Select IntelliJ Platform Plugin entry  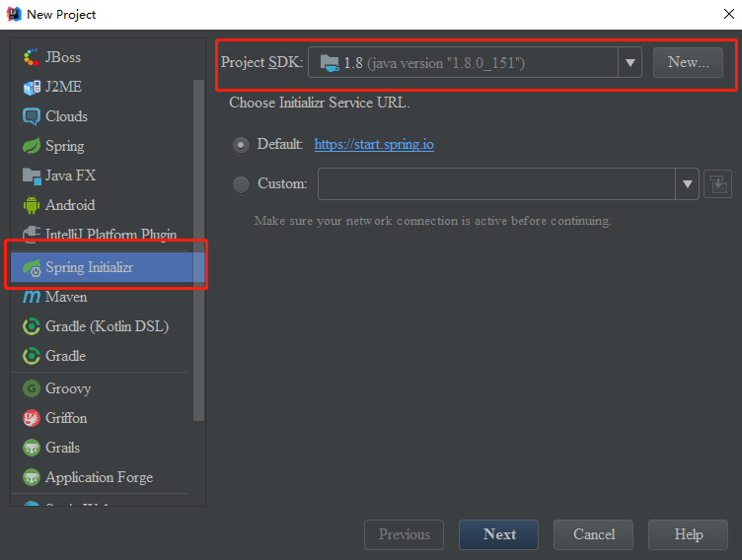103,234
